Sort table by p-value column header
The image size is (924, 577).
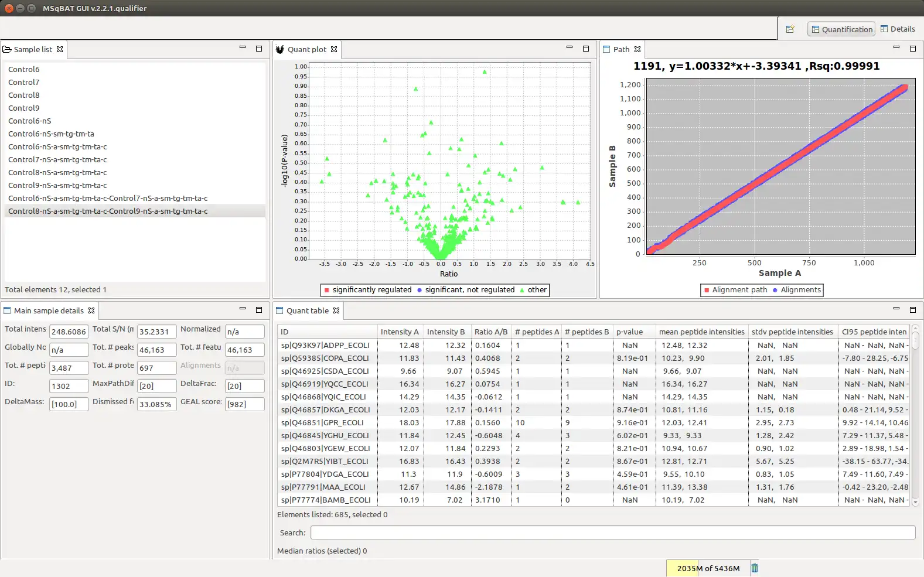point(629,332)
